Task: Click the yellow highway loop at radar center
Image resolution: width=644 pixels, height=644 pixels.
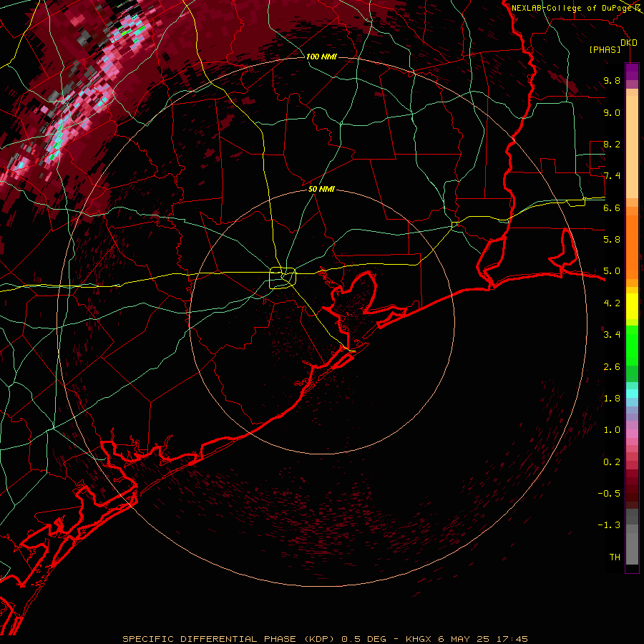Action: (283, 278)
